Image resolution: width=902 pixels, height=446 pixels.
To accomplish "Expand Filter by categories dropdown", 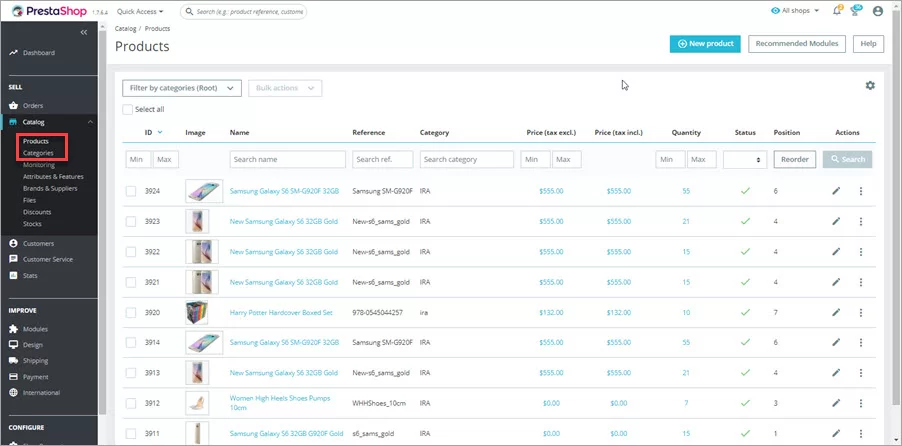I will coord(181,88).
